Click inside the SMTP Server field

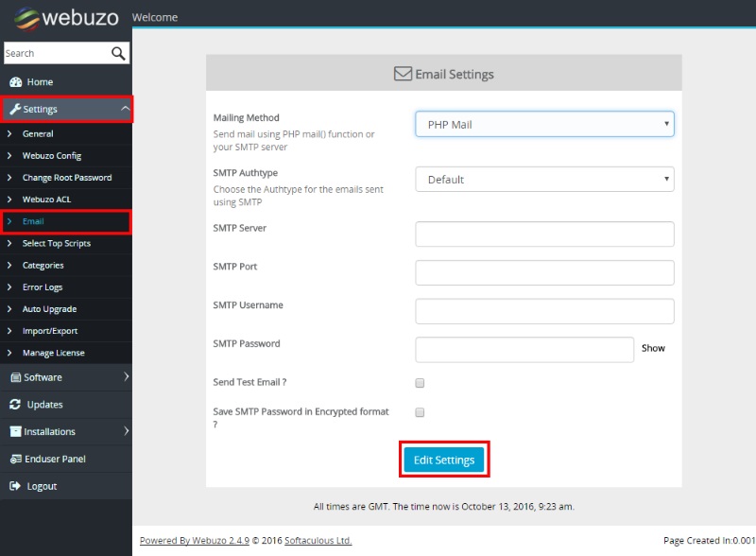543,234
